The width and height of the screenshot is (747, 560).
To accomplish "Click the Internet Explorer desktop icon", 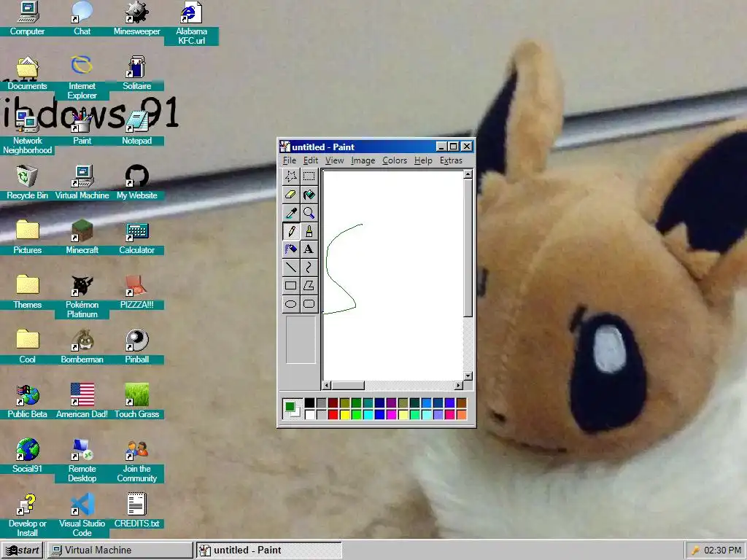I will coord(82,77).
